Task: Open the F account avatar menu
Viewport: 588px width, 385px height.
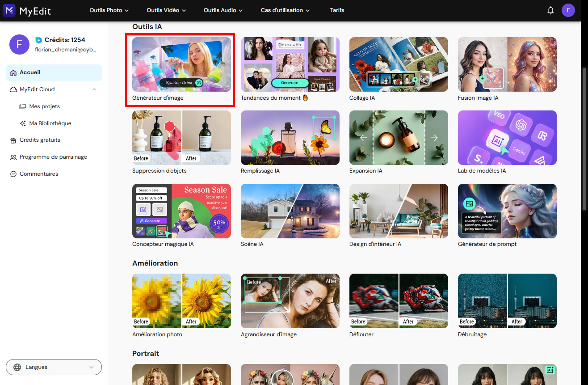Action: (x=568, y=10)
